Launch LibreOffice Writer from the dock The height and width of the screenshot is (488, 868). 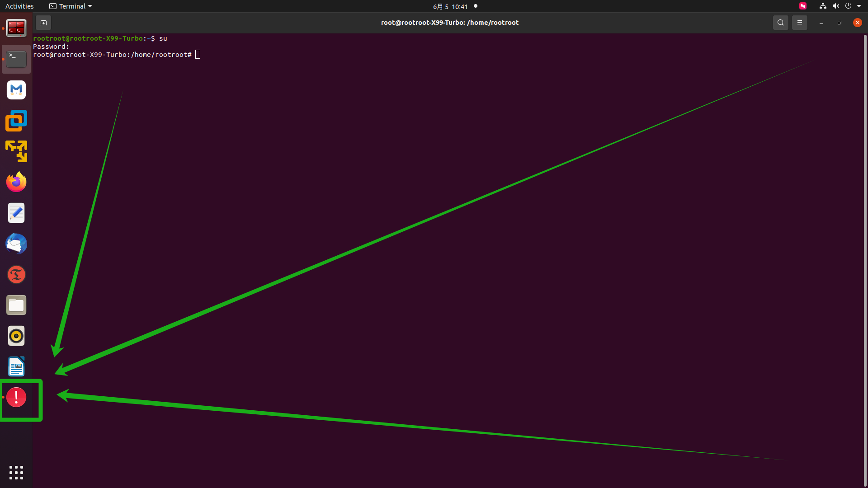coord(16,367)
